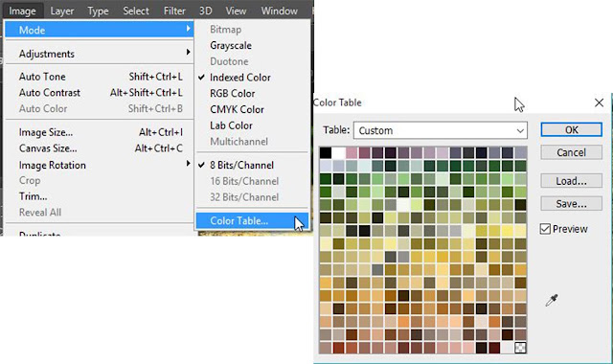The height and width of the screenshot is (364, 613).
Task: Select the pink swatch beside white swatch
Action: click(352, 153)
